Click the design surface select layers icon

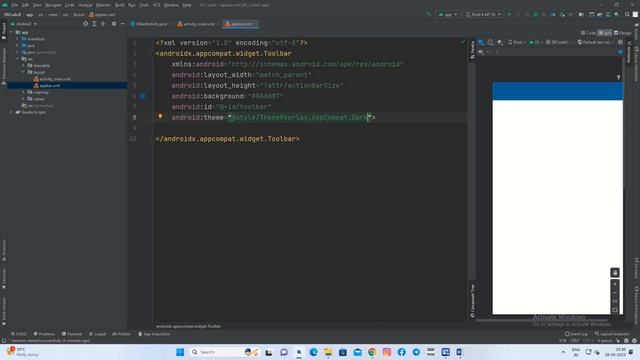(x=481, y=42)
